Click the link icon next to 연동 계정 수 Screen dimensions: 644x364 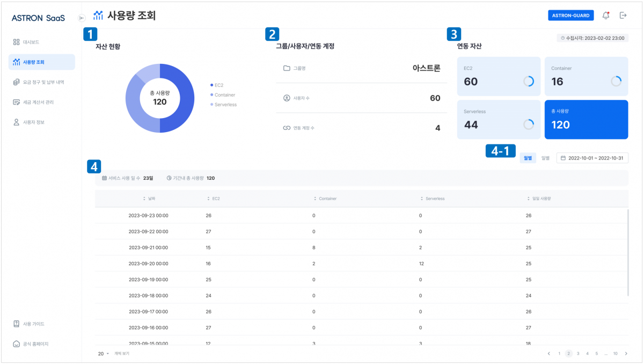pyautogui.click(x=287, y=128)
